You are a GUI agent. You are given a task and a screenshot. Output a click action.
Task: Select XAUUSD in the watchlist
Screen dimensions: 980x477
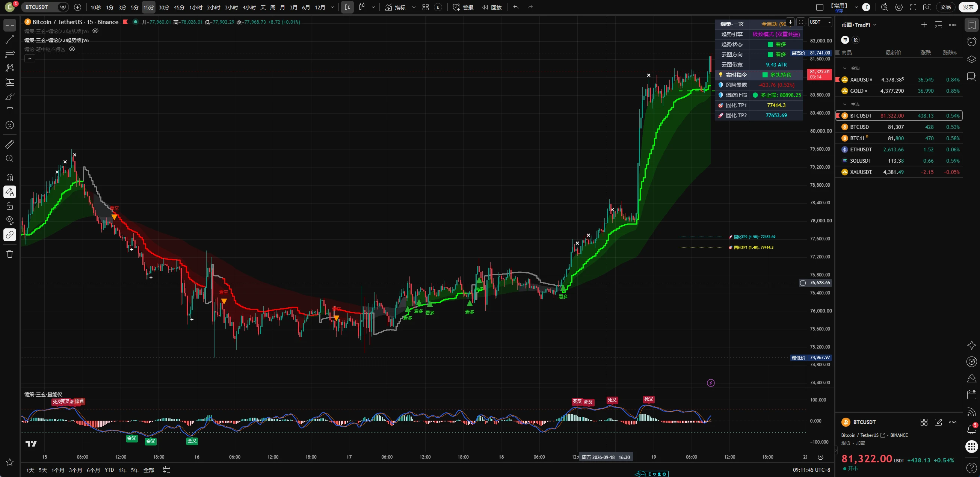click(899, 80)
